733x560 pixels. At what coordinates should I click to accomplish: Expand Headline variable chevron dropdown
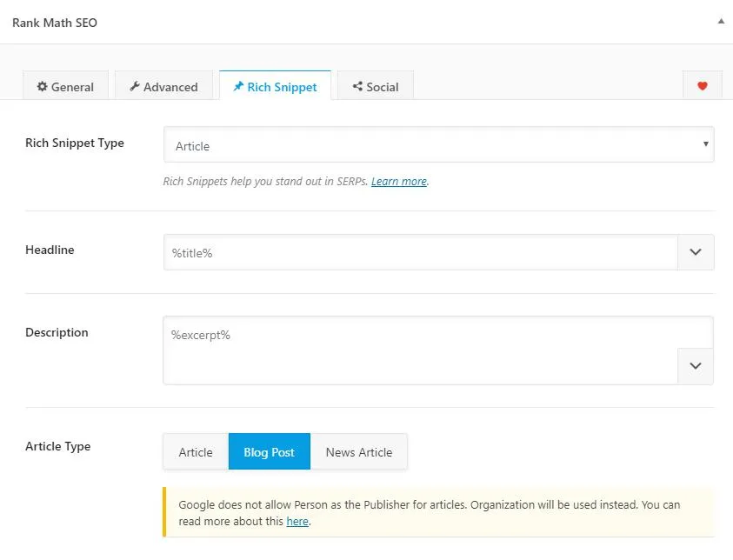coord(696,252)
